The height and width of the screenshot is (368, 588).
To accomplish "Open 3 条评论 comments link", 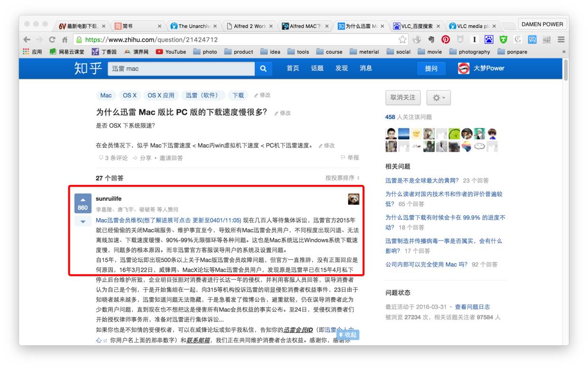I will [113, 158].
